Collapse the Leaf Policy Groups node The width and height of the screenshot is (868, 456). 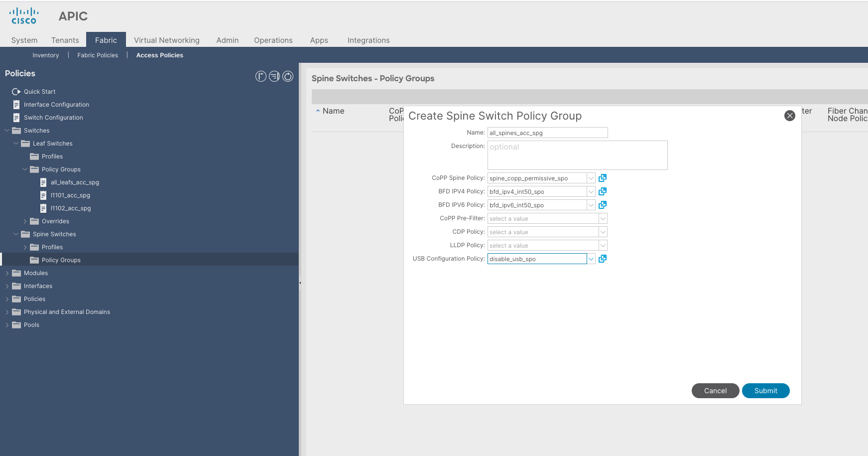coord(25,169)
